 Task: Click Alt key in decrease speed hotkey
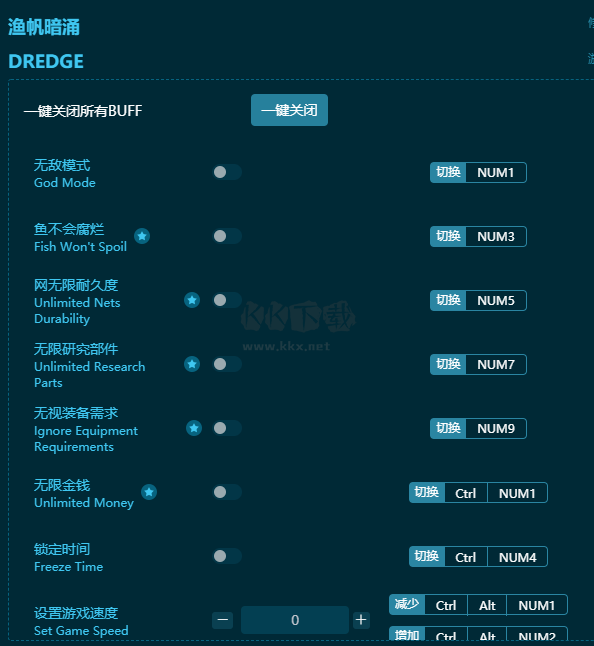pyautogui.click(x=487, y=605)
